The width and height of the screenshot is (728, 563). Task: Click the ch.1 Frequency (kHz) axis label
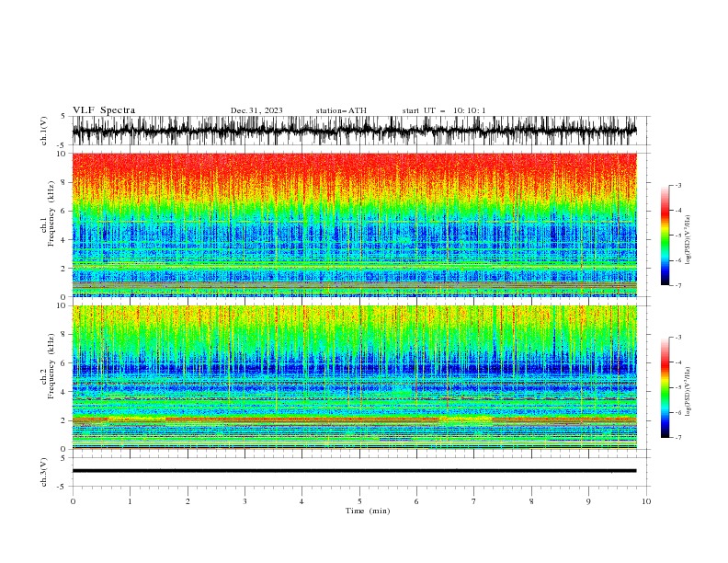pyautogui.click(x=48, y=224)
